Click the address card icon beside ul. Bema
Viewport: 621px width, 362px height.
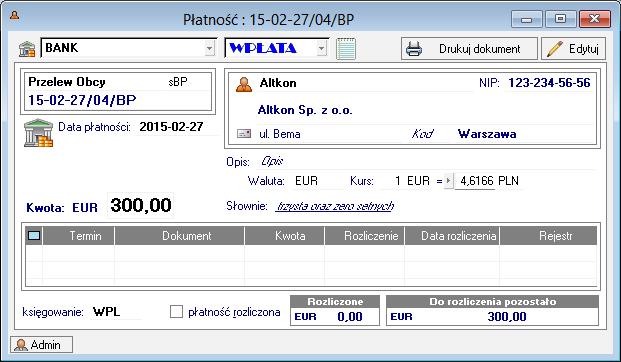click(244, 134)
